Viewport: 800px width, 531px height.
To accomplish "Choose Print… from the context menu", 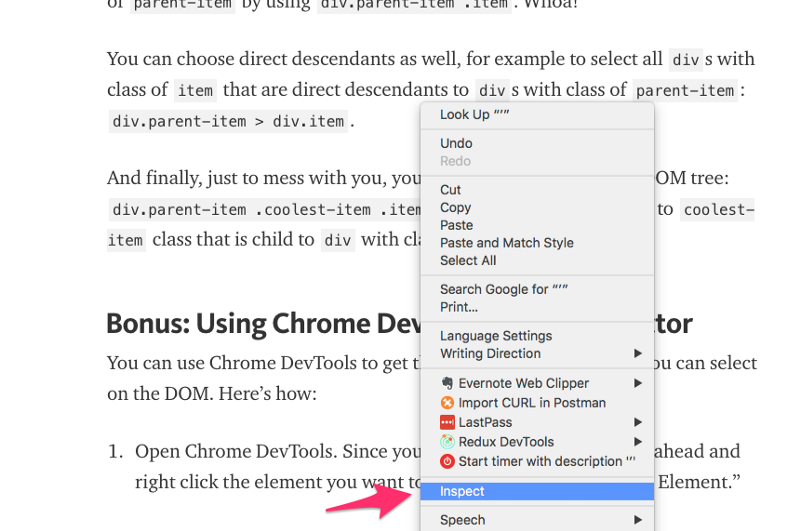I will coord(459,307).
